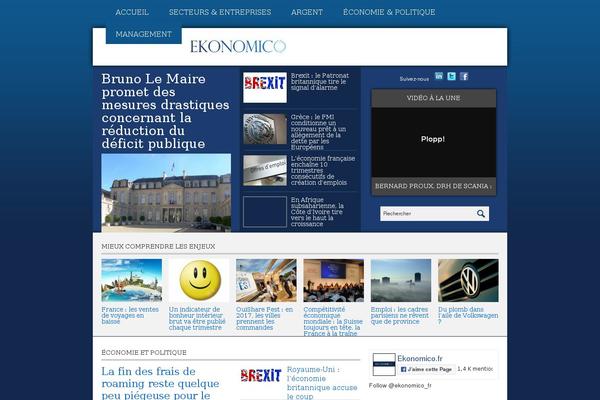Click the OuiShare Fest event thumbnail
600x400 pixels.
(266, 280)
